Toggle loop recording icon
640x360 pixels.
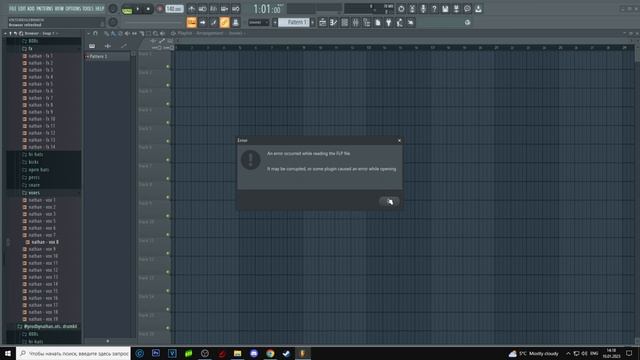tap(236, 9)
